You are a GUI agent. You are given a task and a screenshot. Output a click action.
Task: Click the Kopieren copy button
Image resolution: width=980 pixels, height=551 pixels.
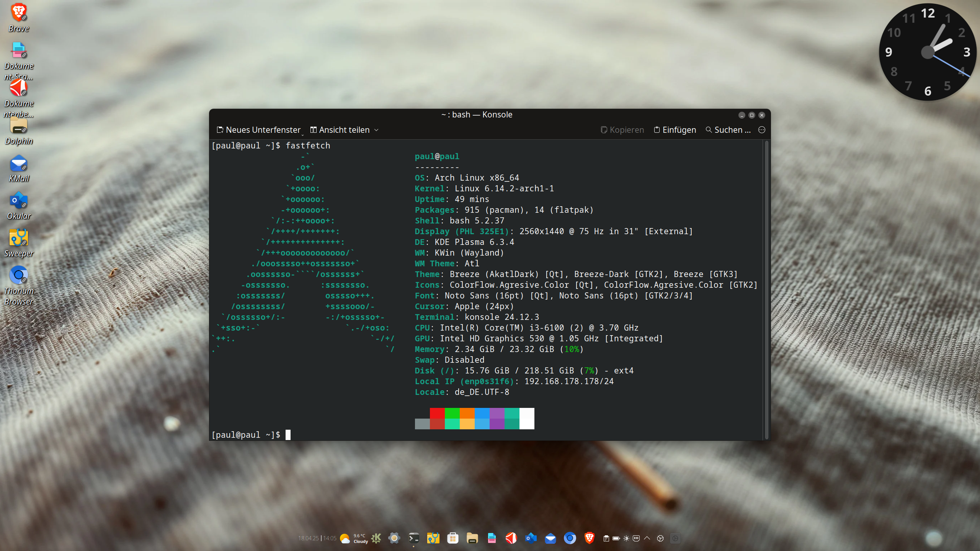tap(622, 130)
